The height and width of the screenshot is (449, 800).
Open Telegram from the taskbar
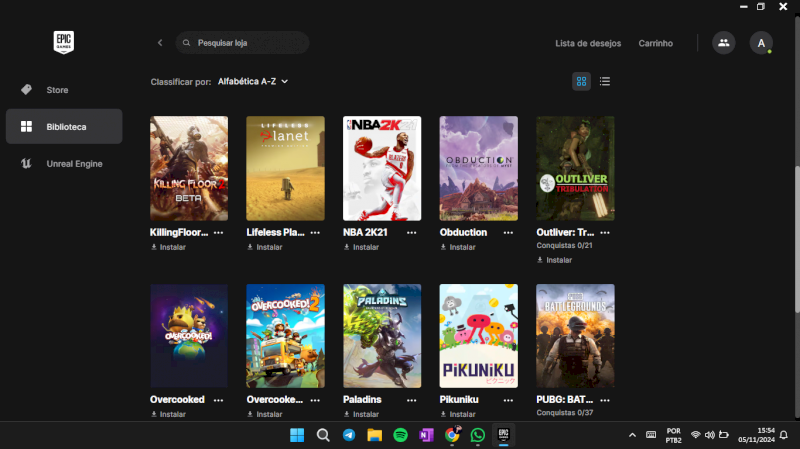click(x=349, y=435)
